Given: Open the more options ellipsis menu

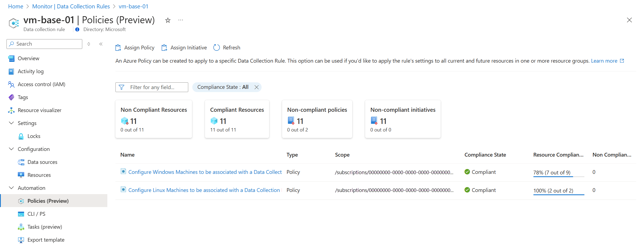Looking at the screenshot, I should 181,20.
